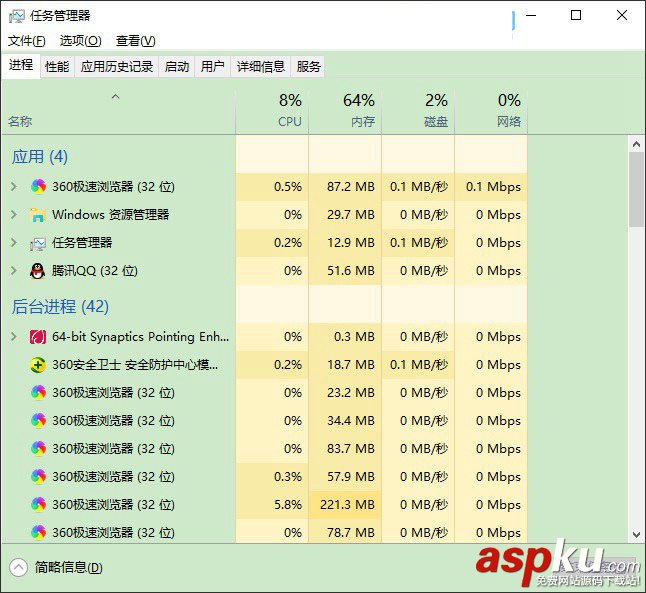Click 简略信息(D) to show fewer details
Image resolution: width=646 pixels, height=593 pixels.
tap(68, 568)
